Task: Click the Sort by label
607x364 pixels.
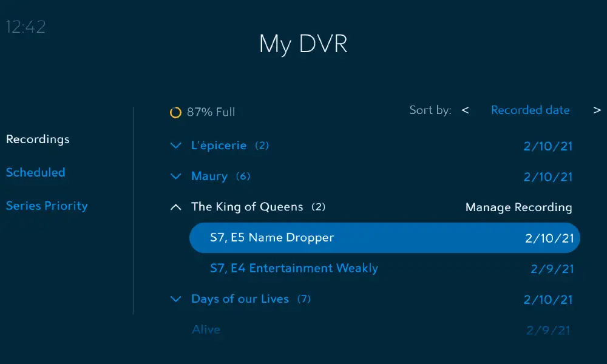Action: [x=430, y=110]
